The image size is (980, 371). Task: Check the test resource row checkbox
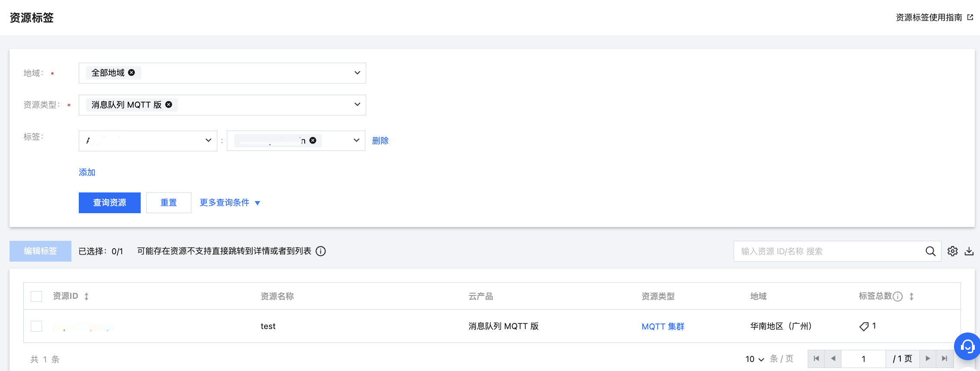36,326
